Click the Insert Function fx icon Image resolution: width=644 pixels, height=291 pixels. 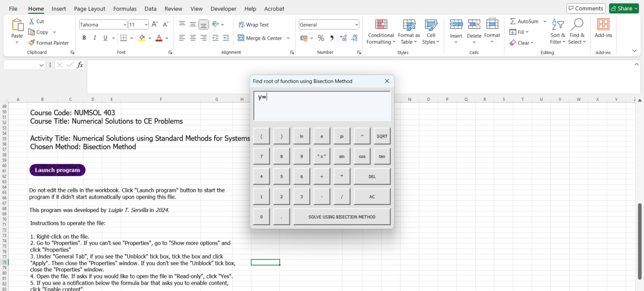[x=80, y=65]
